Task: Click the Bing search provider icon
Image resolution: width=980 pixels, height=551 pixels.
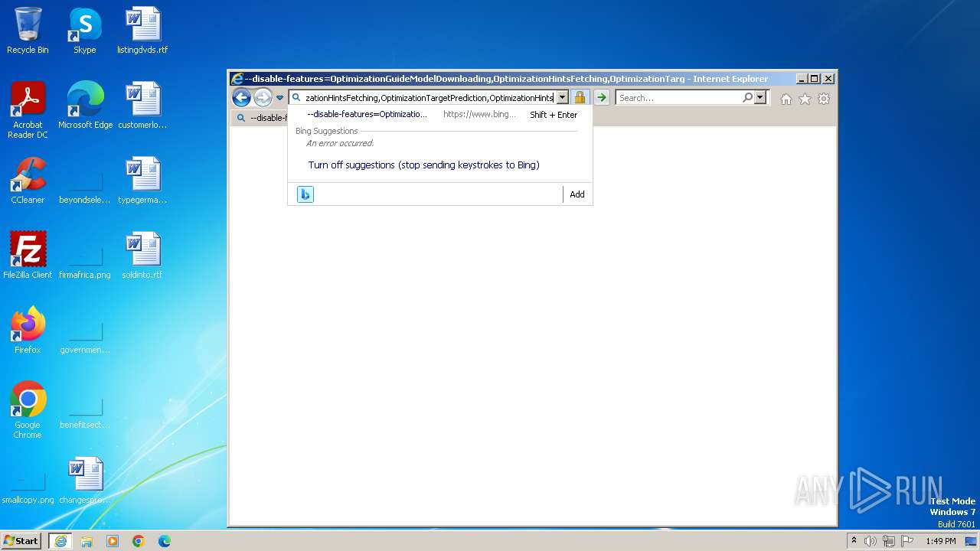Action: click(x=305, y=194)
